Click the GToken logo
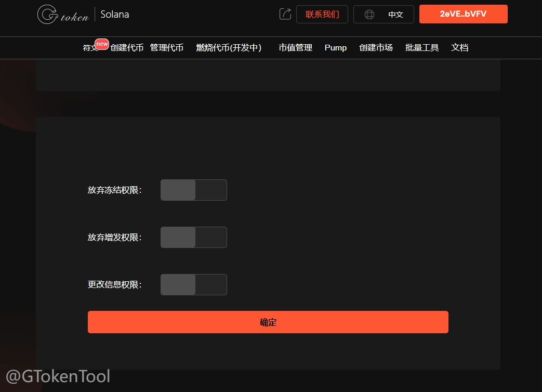This screenshot has width=542, height=392. (x=63, y=15)
